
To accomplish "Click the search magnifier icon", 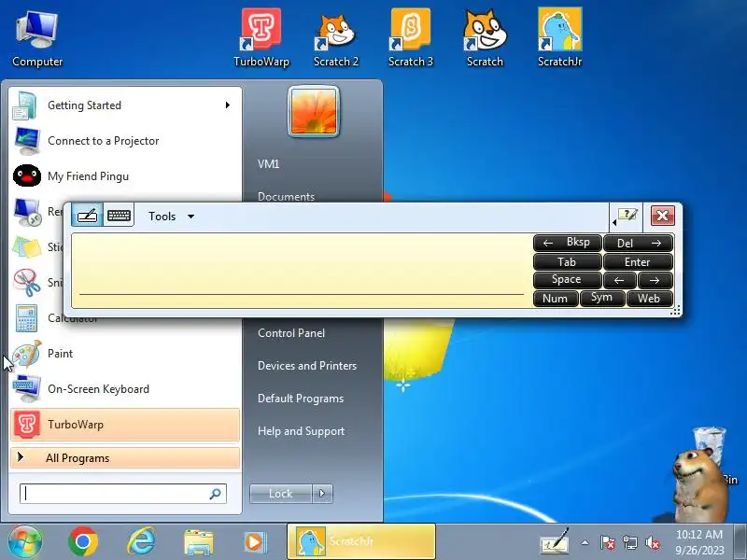I will (216, 494).
